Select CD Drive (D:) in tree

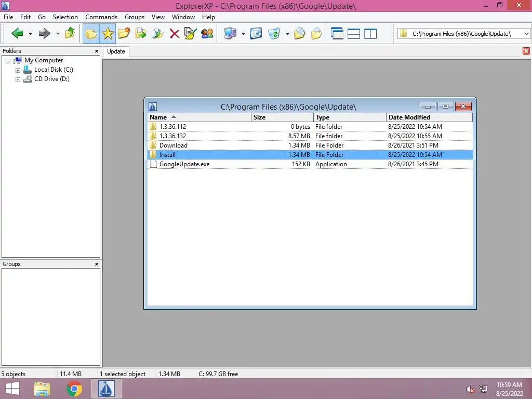click(x=51, y=79)
